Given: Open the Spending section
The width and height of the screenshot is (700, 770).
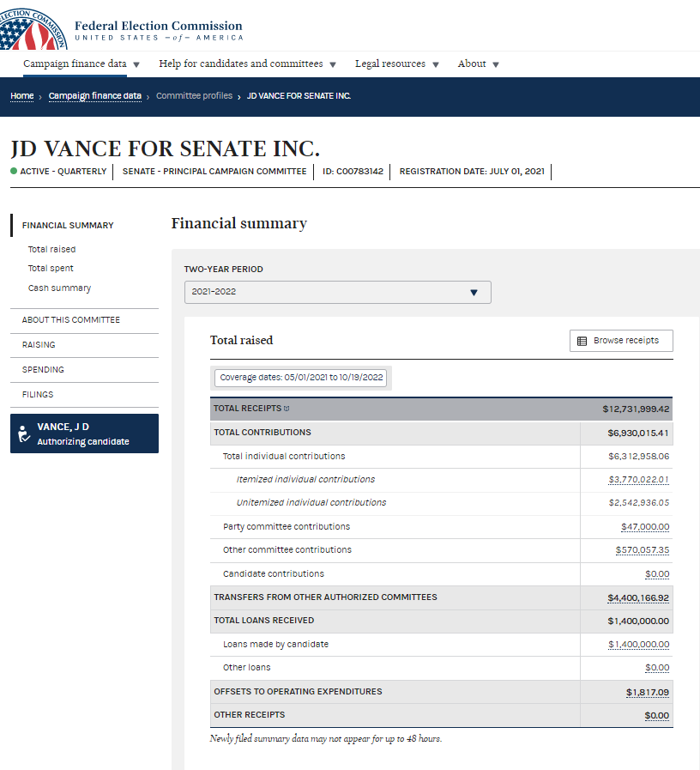Looking at the screenshot, I should pyautogui.click(x=43, y=370).
